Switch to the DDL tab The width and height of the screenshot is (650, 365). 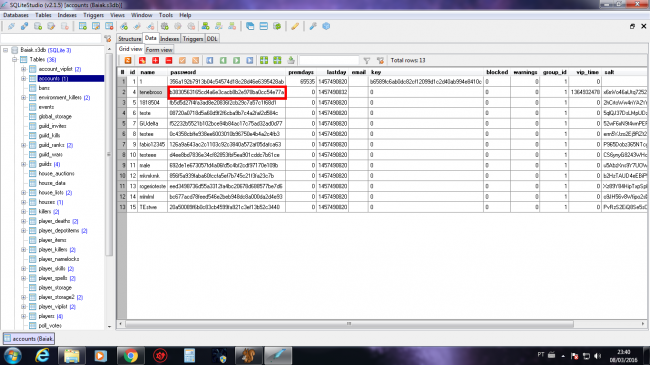212,39
